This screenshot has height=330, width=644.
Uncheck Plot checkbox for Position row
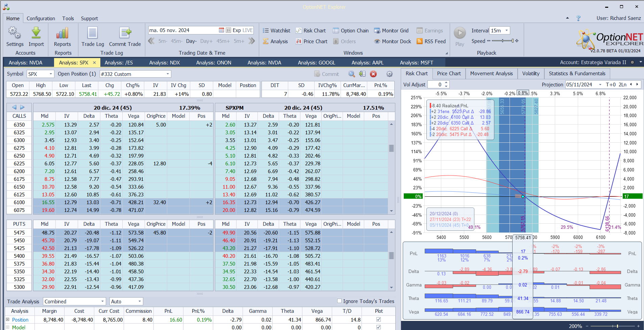coord(378,320)
